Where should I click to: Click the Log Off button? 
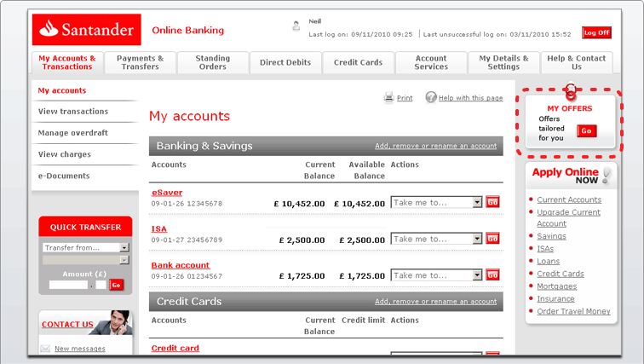pyautogui.click(x=596, y=32)
